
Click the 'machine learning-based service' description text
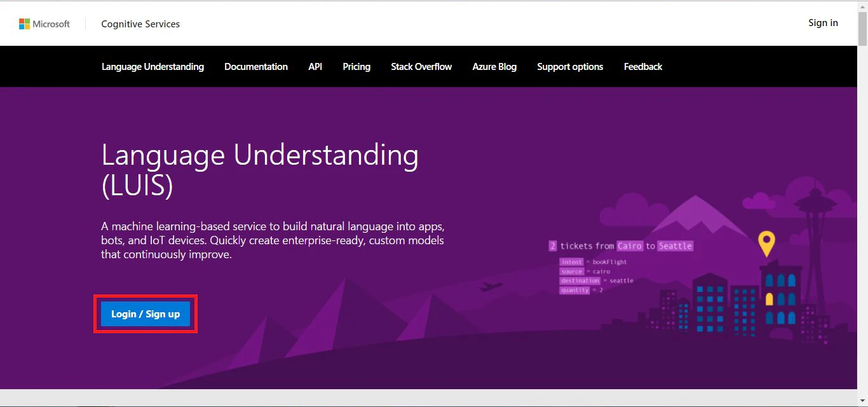(273, 240)
